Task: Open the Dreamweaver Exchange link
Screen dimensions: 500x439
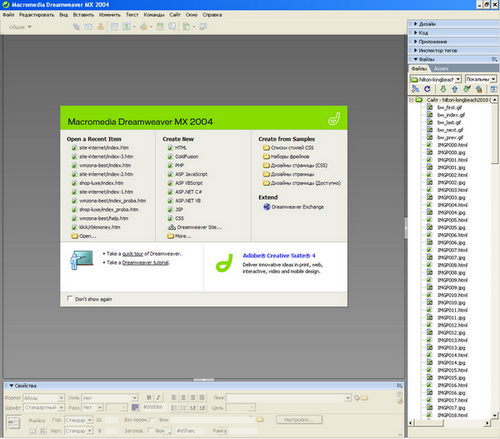Action: (x=298, y=207)
